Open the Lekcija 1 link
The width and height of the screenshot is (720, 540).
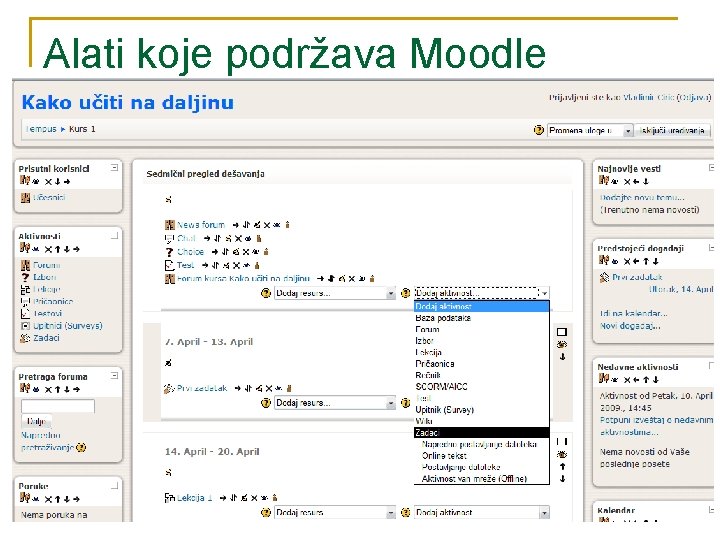(x=195, y=498)
